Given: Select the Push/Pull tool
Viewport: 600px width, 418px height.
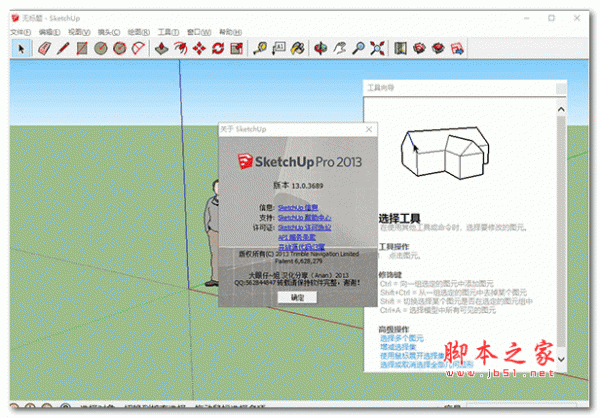Looking at the screenshot, I should [x=161, y=49].
